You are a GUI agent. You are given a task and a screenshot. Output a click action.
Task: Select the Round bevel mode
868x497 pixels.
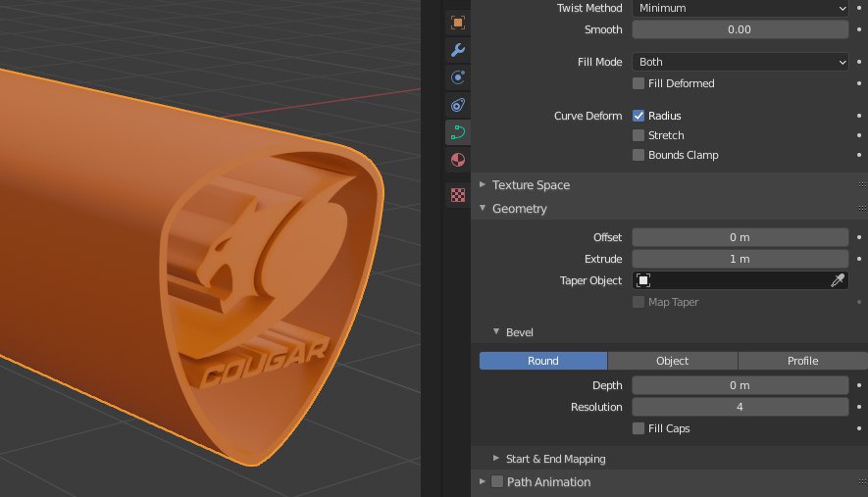pyautogui.click(x=543, y=361)
